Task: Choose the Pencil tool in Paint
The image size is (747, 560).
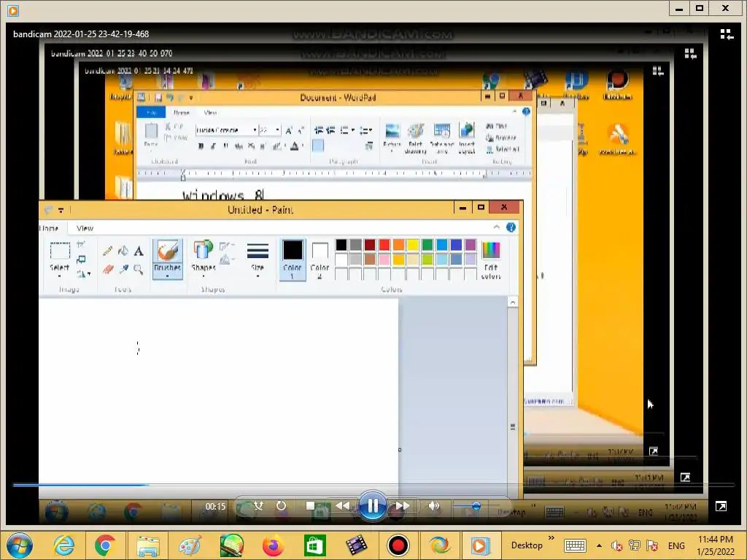Action: (108, 251)
